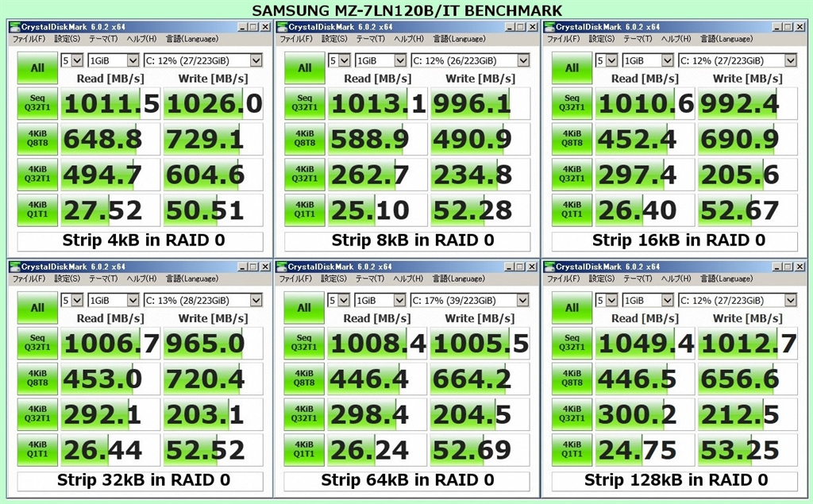The height and width of the screenshot is (504, 813).
Task: Run 4KiB Q1T1 test in Strip 16kB window
Action: [572, 210]
